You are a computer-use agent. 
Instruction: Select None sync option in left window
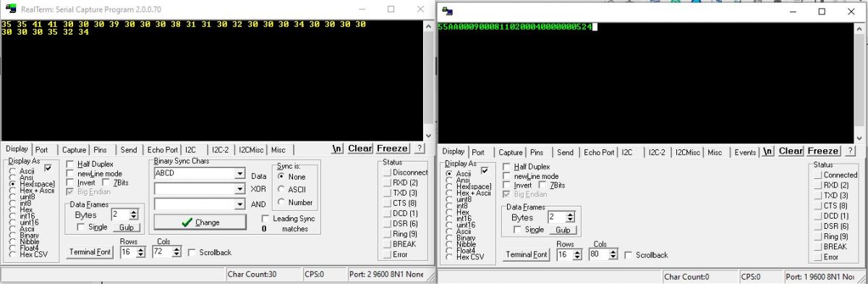click(x=292, y=176)
